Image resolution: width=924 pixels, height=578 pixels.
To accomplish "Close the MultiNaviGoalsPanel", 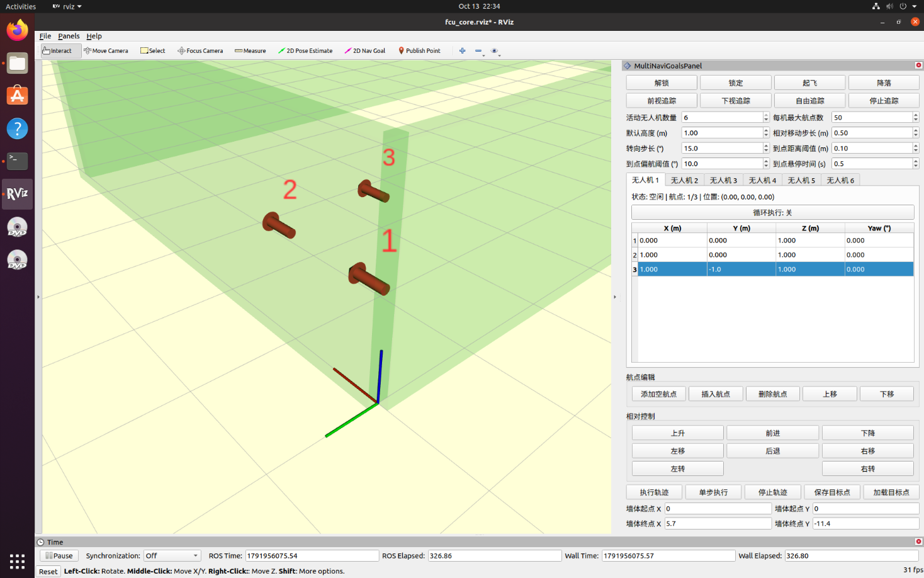I will pyautogui.click(x=918, y=65).
